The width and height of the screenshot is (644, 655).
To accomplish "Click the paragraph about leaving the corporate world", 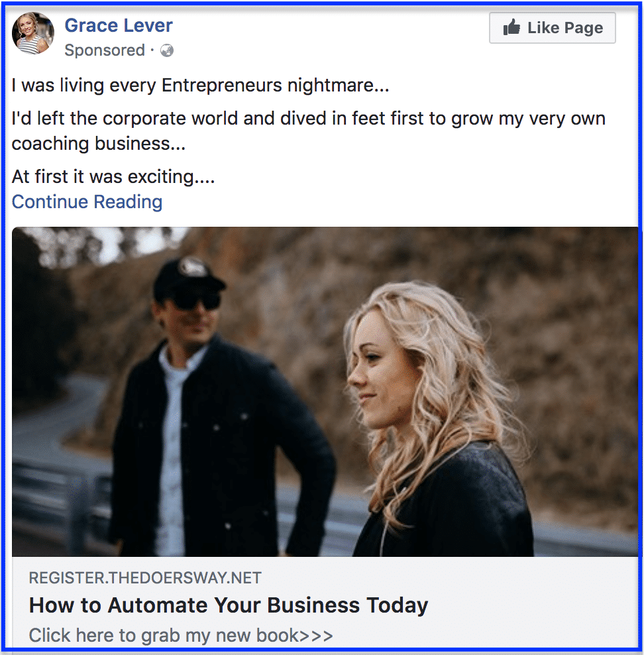I will pos(308,119).
